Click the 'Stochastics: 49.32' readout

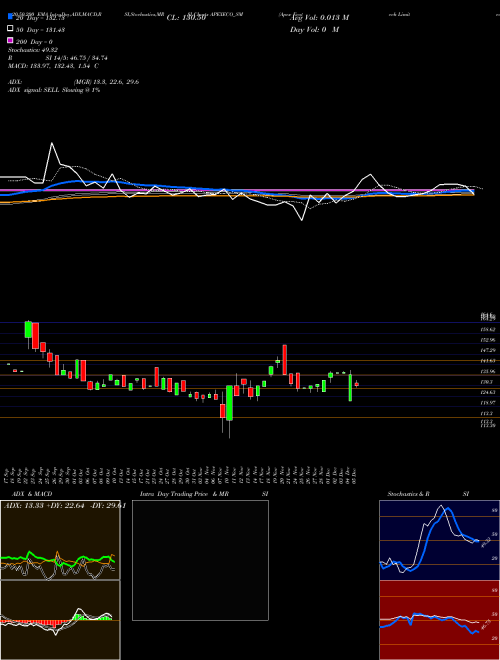pyautogui.click(x=33, y=50)
